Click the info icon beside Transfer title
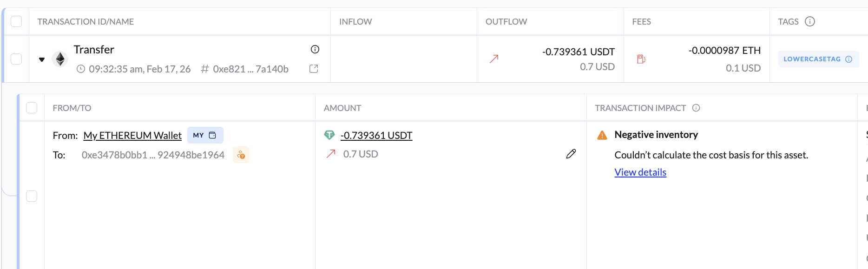Viewport: 868px width, 269px height. coord(315,49)
